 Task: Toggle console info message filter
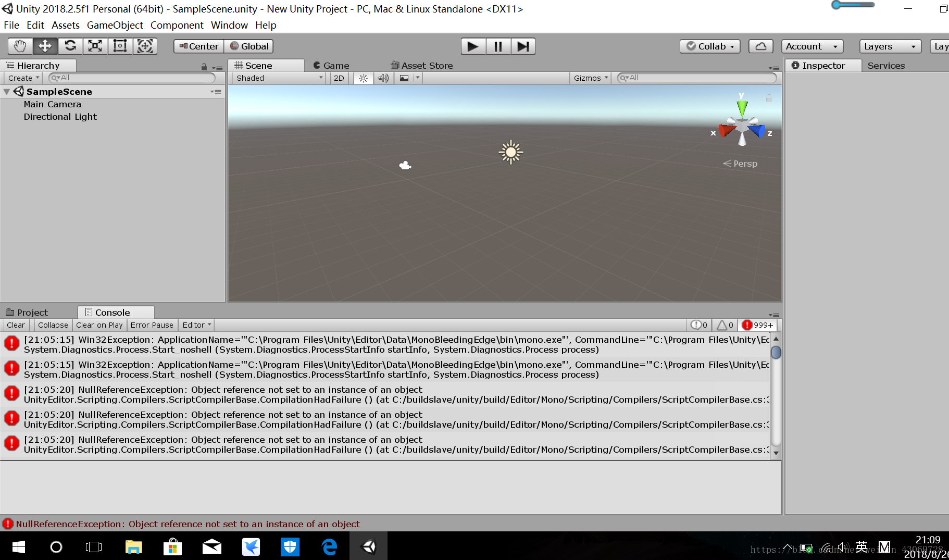point(699,325)
